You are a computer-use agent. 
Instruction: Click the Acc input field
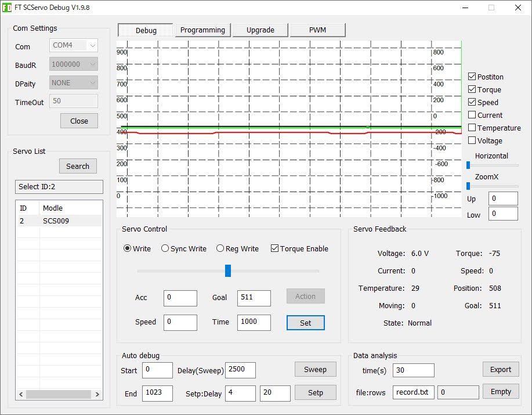click(x=180, y=298)
